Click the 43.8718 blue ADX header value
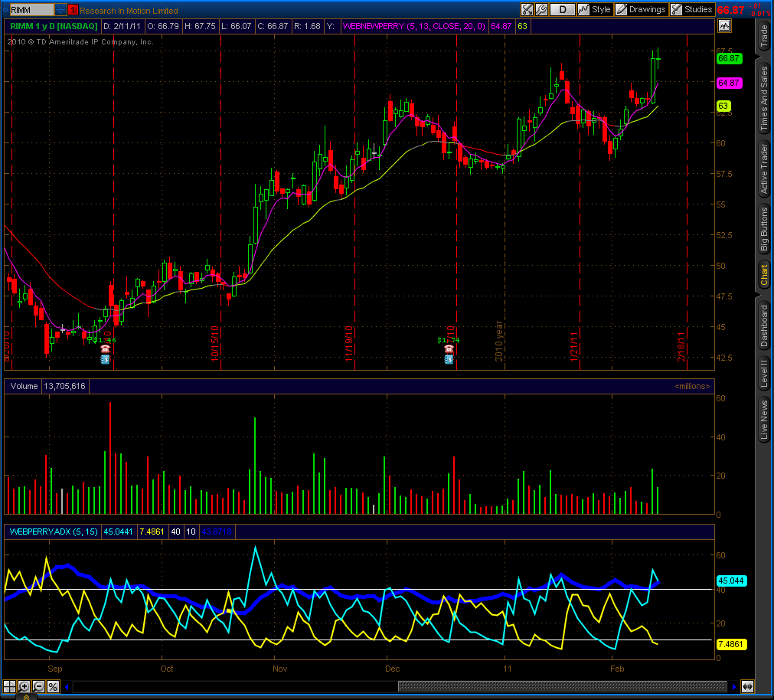The width and height of the screenshot is (774, 700). click(216, 532)
